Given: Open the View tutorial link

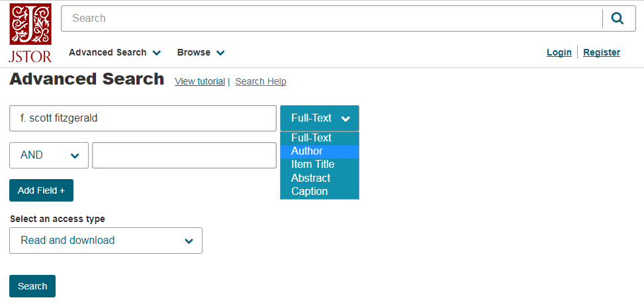Looking at the screenshot, I should (x=200, y=82).
